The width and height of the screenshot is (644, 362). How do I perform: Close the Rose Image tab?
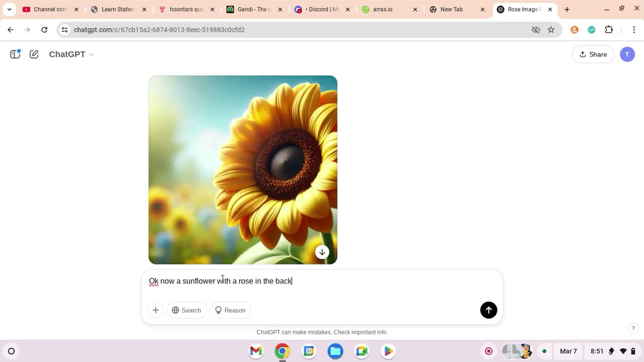click(x=550, y=10)
